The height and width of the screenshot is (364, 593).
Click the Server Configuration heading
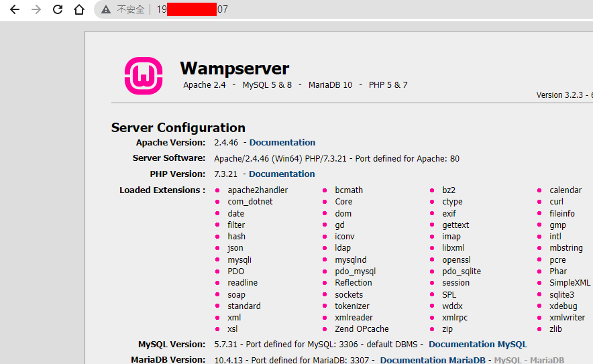point(178,128)
